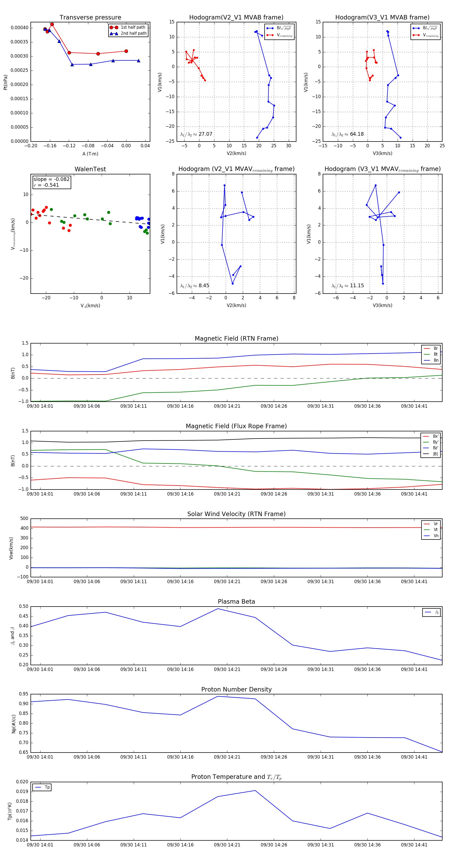
Task: Click 'Proton Number Density' panel title
Action: pyautogui.click(x=236, y=690)
